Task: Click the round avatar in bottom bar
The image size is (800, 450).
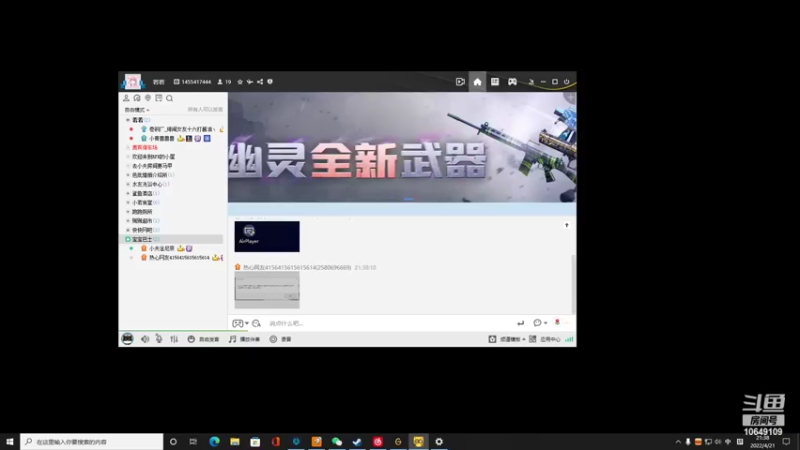Action: click(127, 339)
